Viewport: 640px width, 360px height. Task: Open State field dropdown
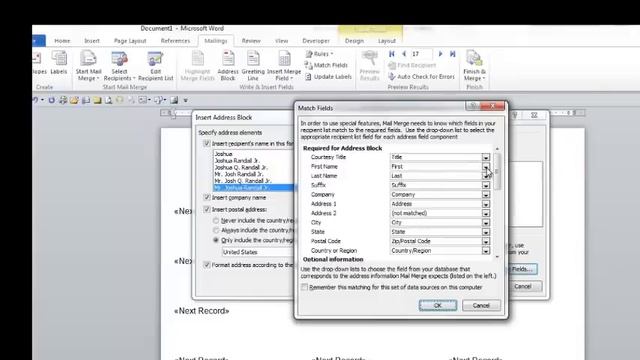coord(485,232)
